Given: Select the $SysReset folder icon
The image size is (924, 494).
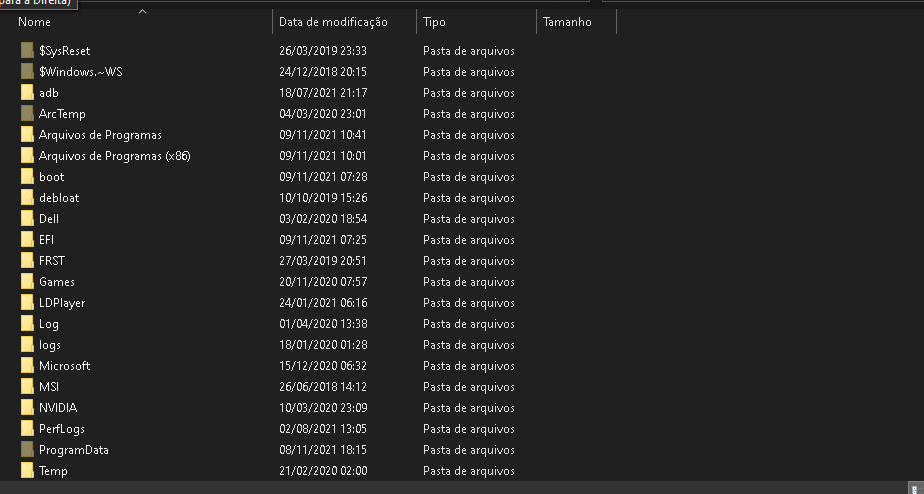Looking at the screenshot, I should 27,51.
